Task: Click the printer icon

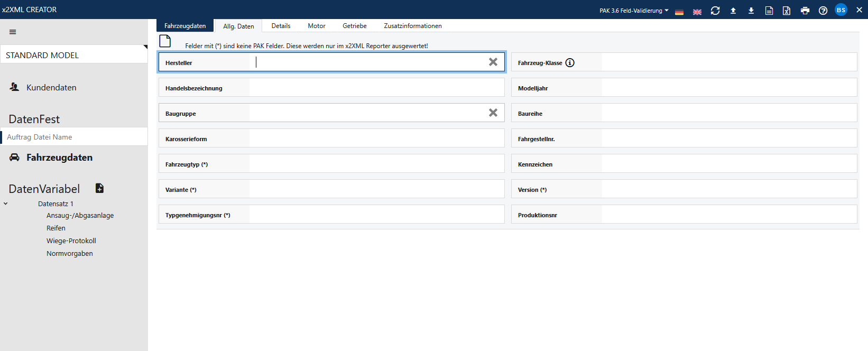Action: [805, 11]
